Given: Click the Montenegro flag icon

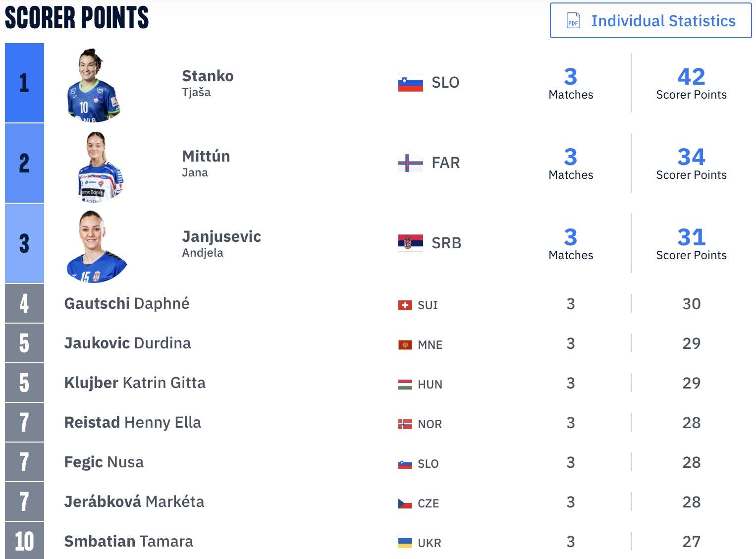Looking at the screenshot, I should coord(405,345).
